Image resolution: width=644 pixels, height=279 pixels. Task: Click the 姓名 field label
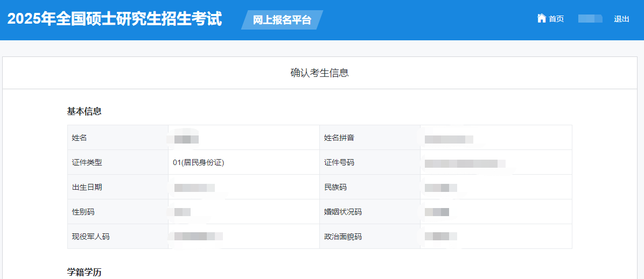click(x=79, y=138)
